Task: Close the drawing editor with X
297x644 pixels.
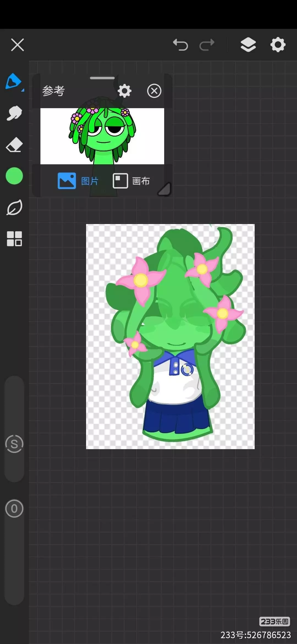Action: click(17, 45)
